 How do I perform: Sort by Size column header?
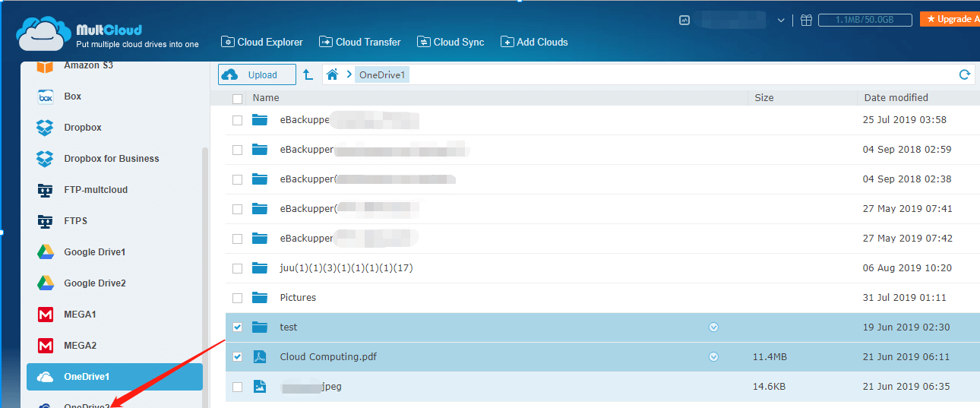click(764, 98)
